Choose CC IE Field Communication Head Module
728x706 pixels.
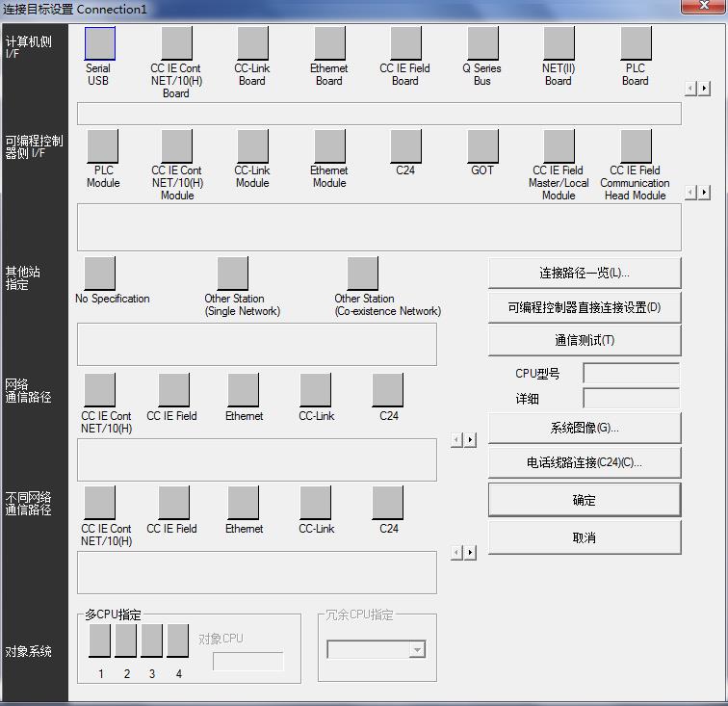(x=636, y=145)
